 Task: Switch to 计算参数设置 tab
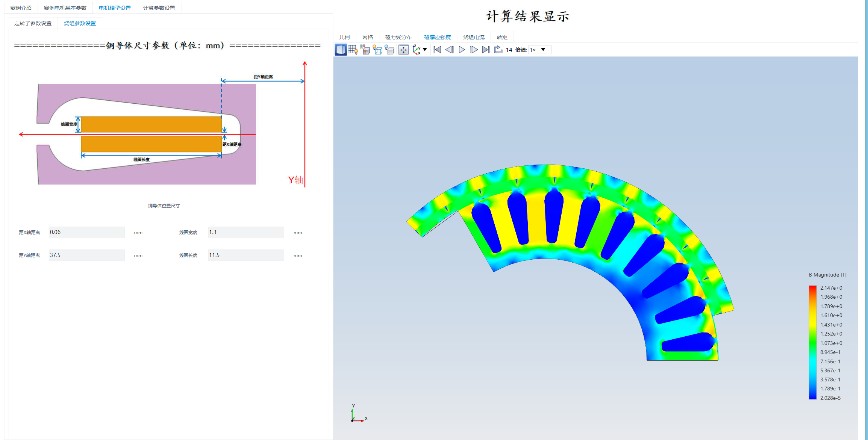(x=159, y=8)
